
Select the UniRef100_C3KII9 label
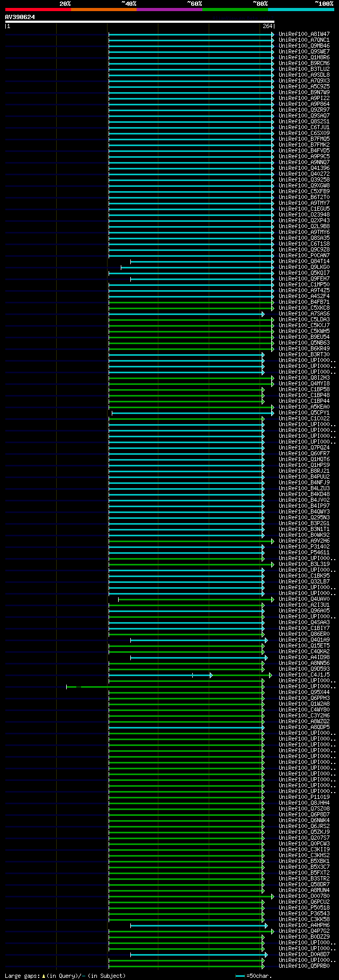304,849
